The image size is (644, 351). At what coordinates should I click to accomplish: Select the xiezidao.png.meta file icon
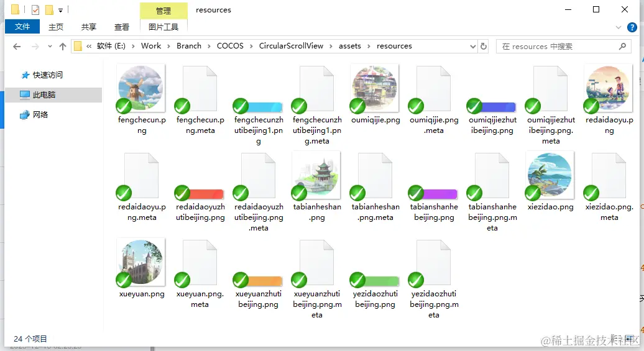tap(609, 176)
